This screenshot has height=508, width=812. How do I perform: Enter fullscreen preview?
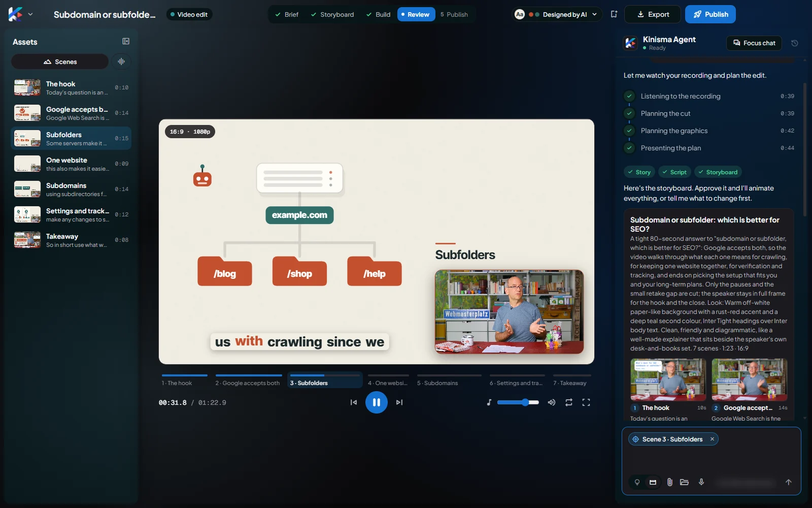point(586,402)
